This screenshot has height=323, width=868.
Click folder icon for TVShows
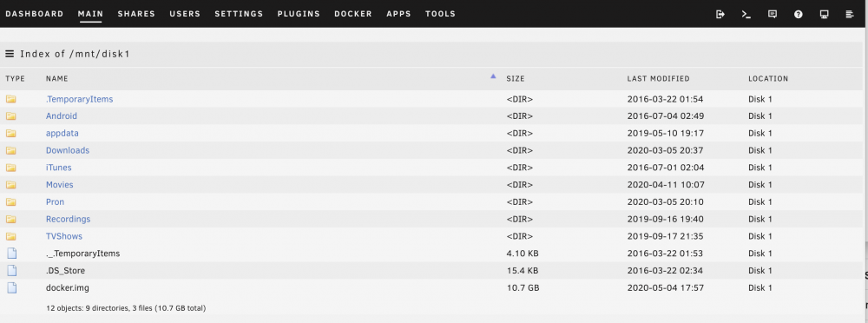pos(11,236)
